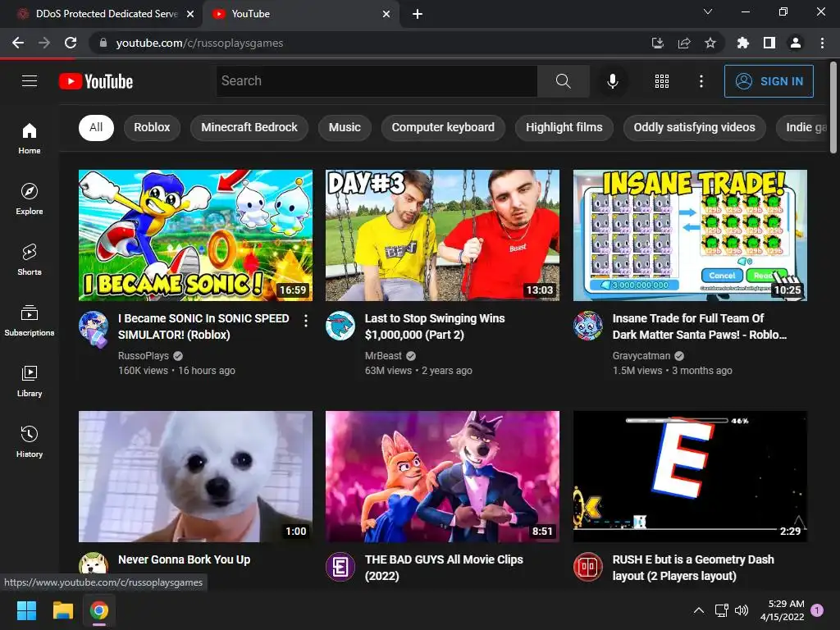Open the YouTube hamburger guide menu
Viewport: 840px width, 630px height.
30,81
